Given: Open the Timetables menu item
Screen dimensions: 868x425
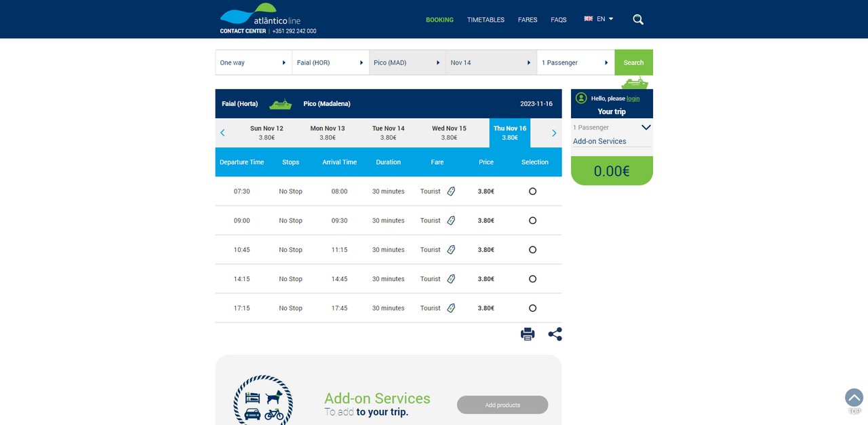Looking at the screenshot, I should tap(486, 20).
